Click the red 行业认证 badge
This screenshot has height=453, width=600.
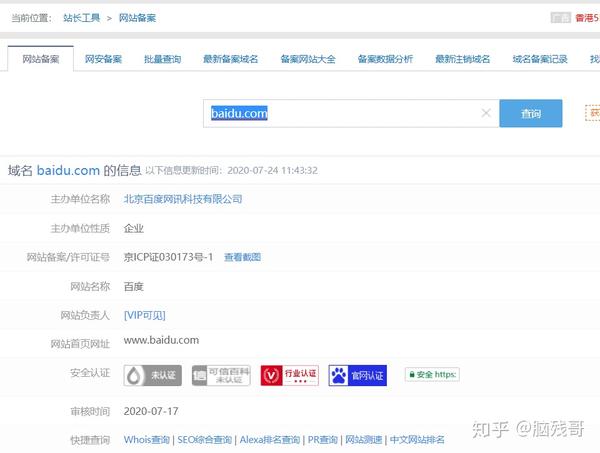[290, 375]
